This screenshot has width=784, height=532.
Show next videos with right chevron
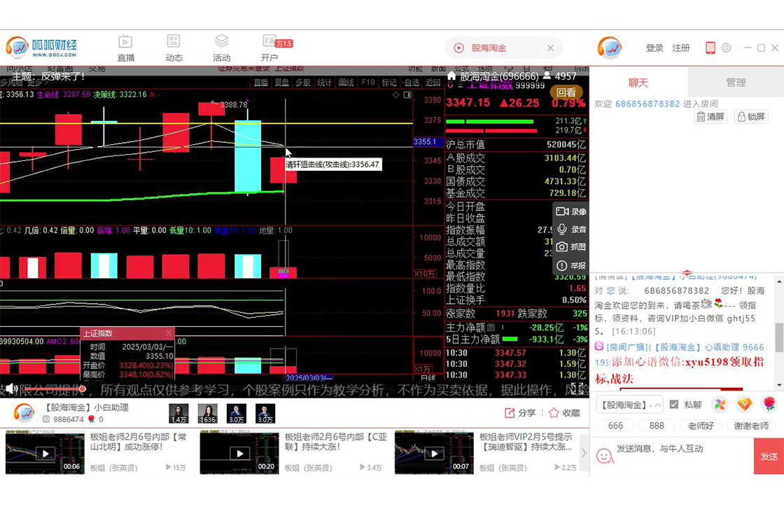584,453
